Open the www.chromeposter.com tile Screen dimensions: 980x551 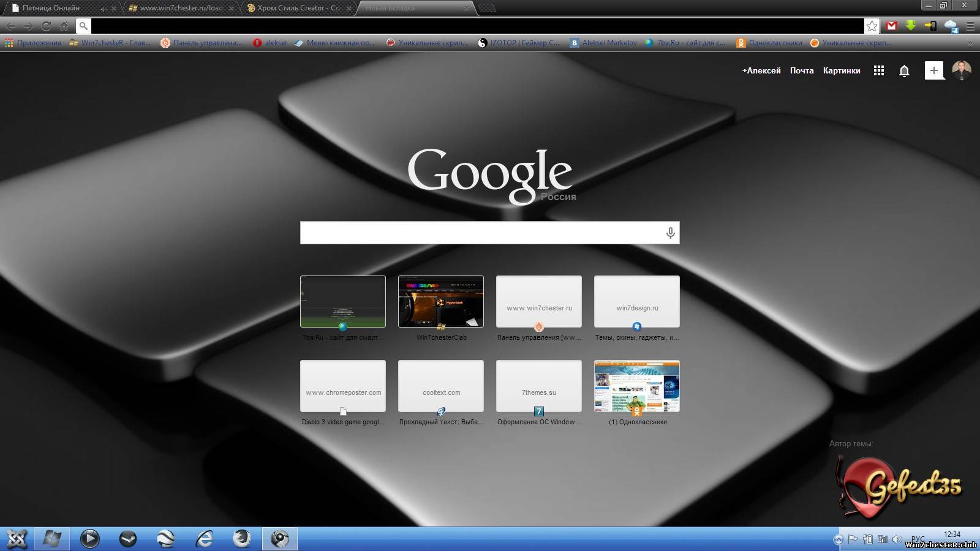point(343,386)
